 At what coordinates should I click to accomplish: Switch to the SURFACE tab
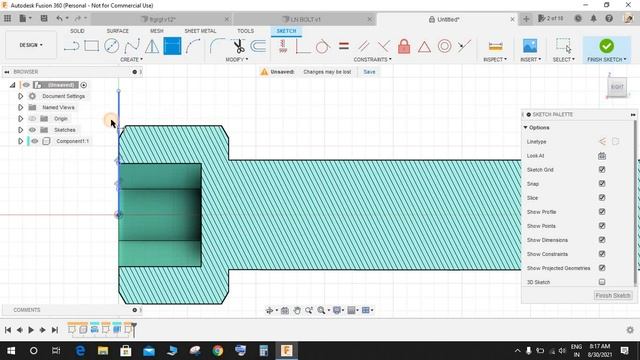[x=118, y=31]
